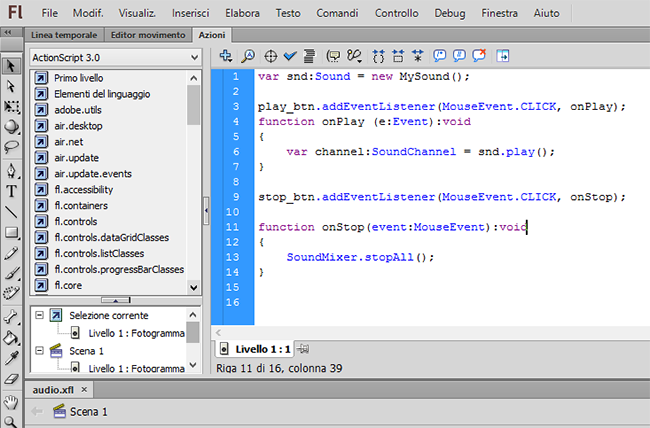Switch to Linea temporale tab
The image size is (650, 428).
point(64,35)
